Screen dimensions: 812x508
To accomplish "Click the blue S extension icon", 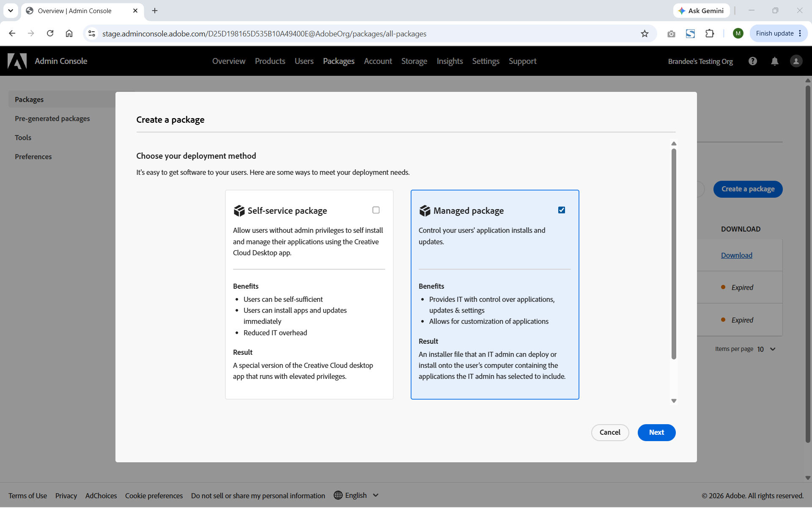I will (x=690, y=33).
